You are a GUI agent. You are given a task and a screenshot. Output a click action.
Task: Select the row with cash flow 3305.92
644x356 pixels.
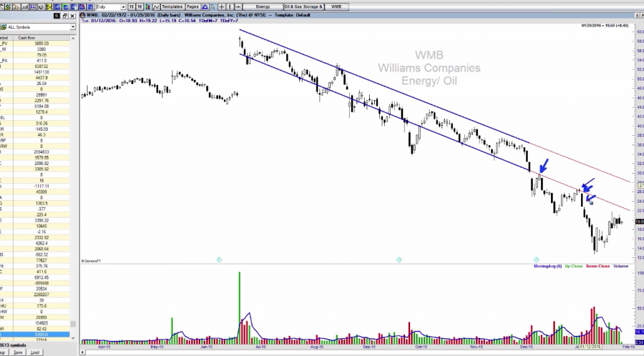[x=35, y=169]
